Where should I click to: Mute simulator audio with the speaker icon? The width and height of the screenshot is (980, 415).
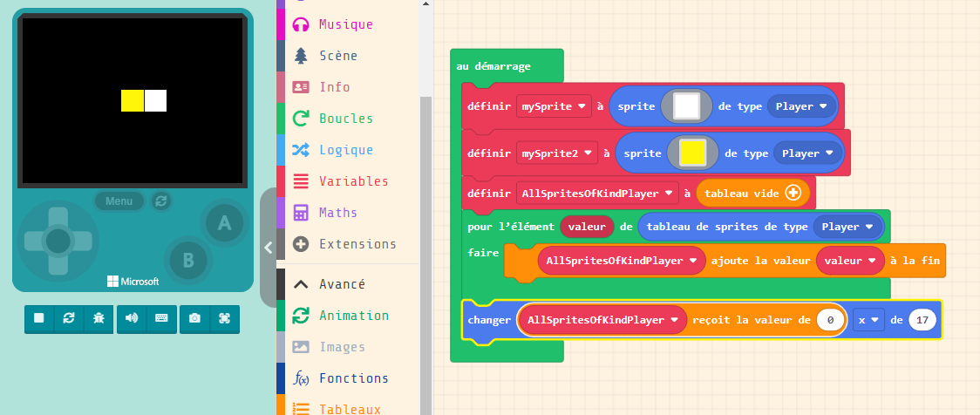[x=132, y=319]
